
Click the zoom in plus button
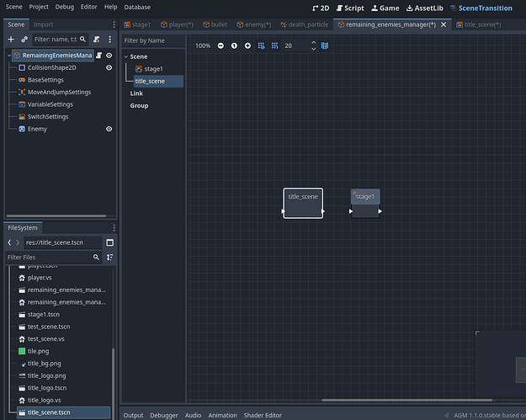247,45
